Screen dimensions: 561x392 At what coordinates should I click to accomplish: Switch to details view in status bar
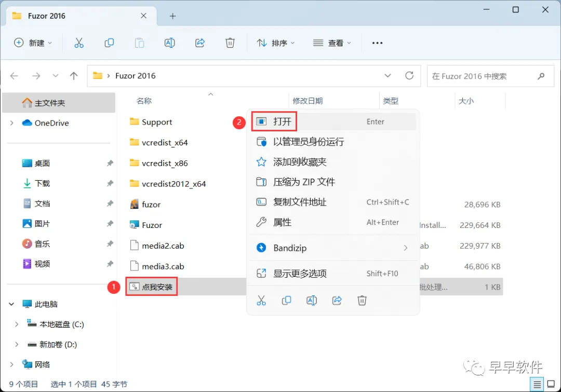click(x=537, y=385)
